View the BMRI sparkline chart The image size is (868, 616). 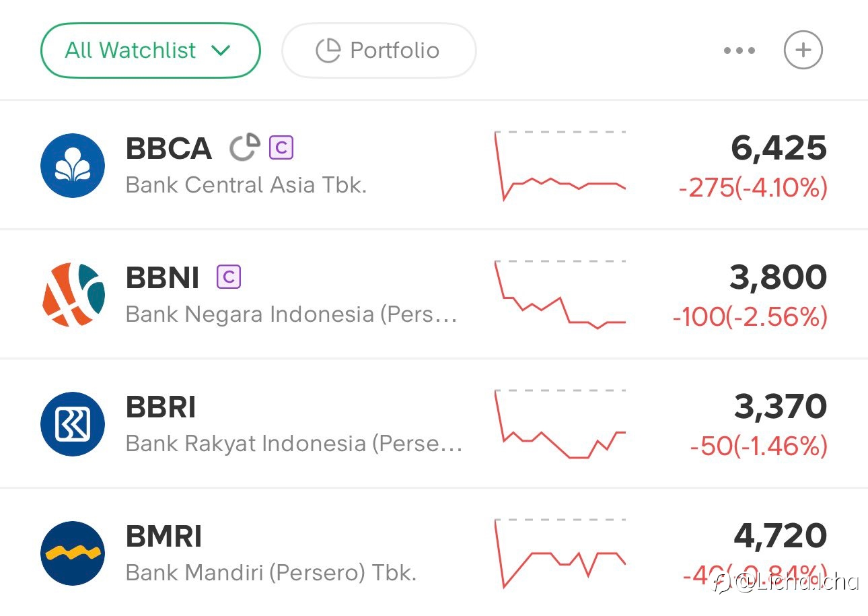(x=560, y=553)
